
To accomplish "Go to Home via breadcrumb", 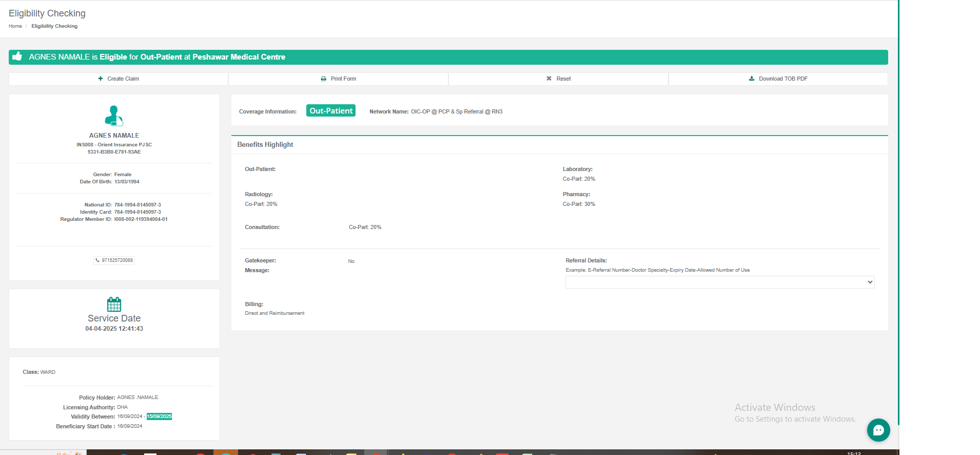I will click(15, 26).
